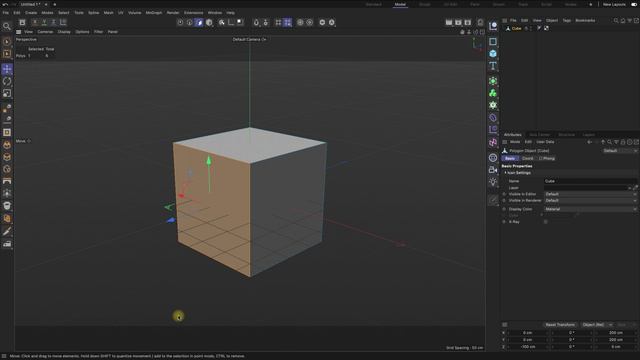Open the Object (Rel) coordinates dropdown
The height and width of the screenshot is (360, 640).
[x=596, y=325]
